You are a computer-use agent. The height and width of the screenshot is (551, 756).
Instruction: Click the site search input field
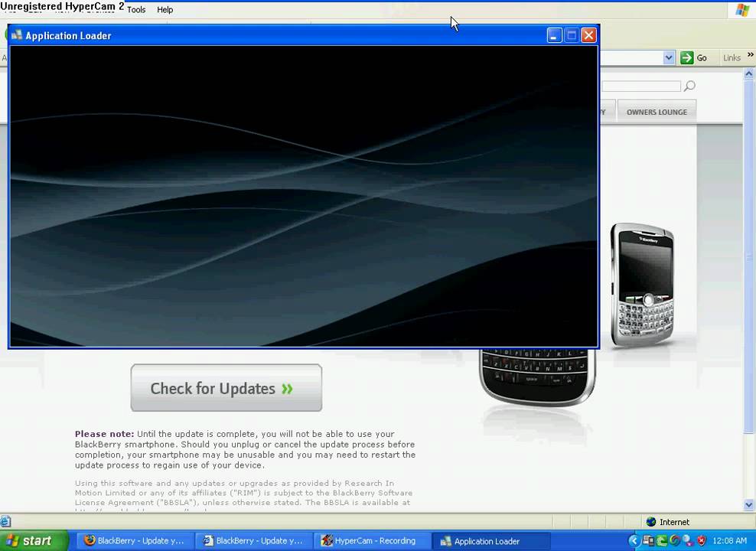[x=641, y=86]
